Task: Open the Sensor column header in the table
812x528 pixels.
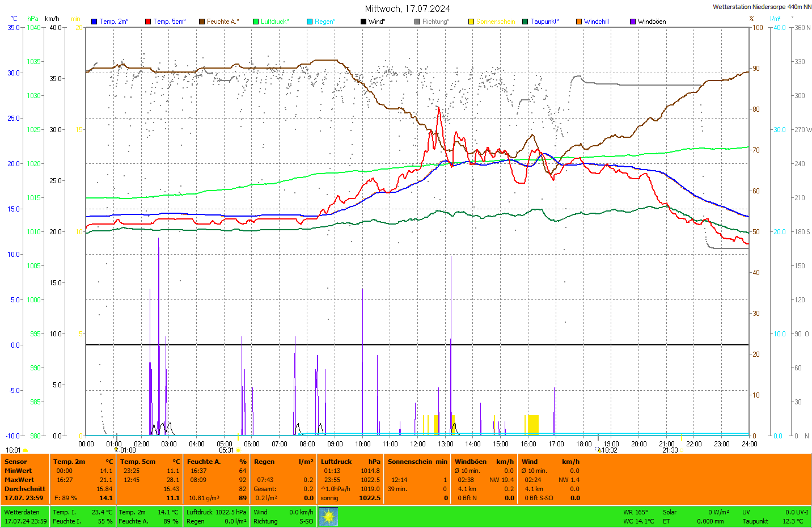Action: coord(16,462)
